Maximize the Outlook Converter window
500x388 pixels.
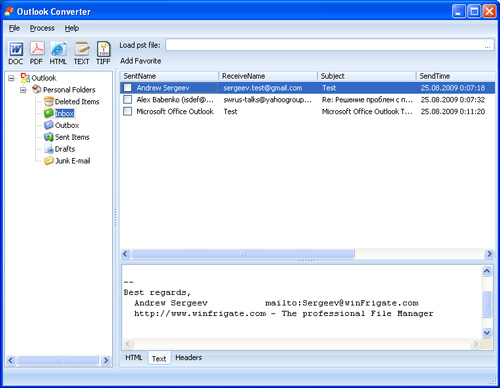coord(474,12)
